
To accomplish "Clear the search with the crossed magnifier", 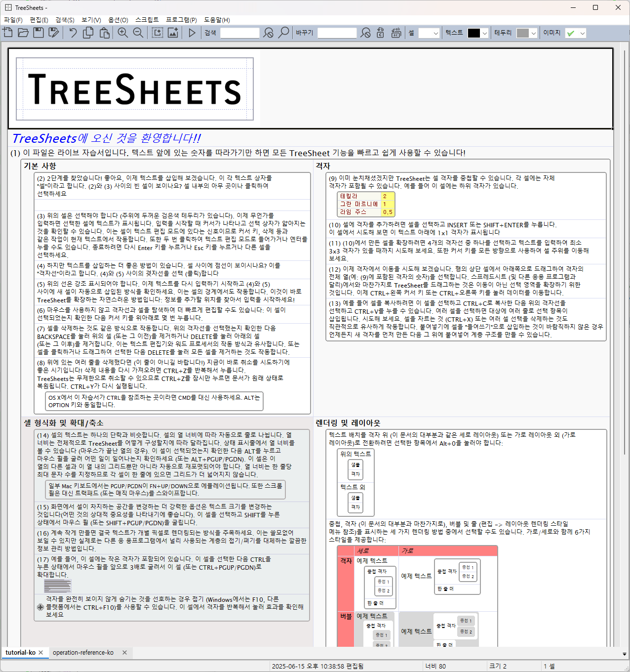I will (268, 33).
